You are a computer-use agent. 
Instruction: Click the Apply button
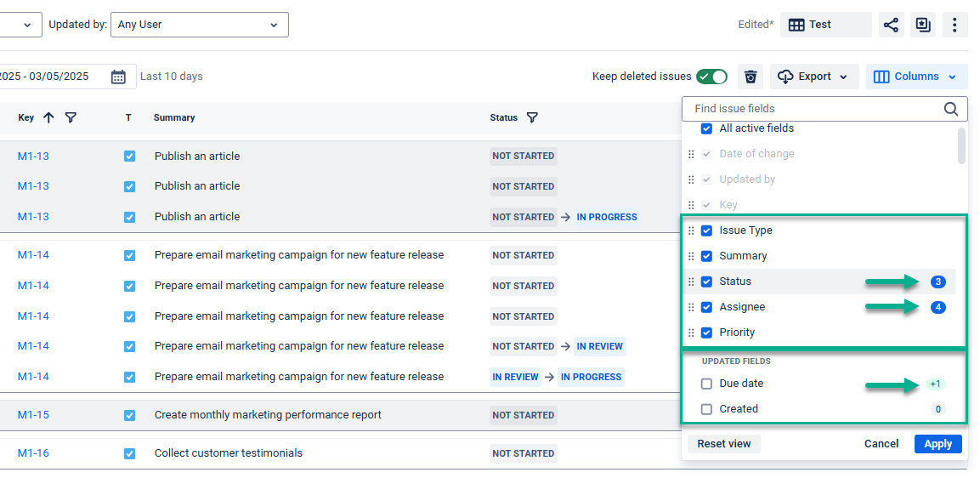(938, 444)
